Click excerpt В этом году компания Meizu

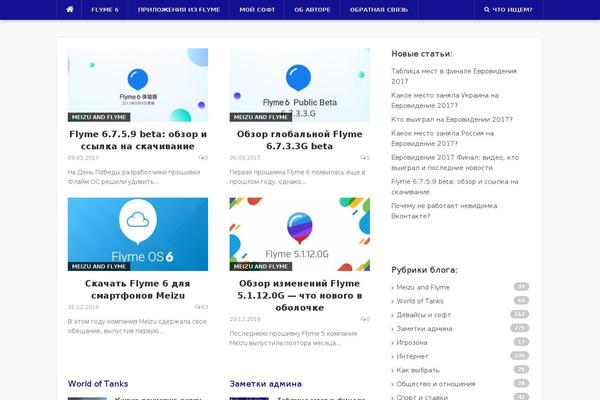click(x=137, y=326)
